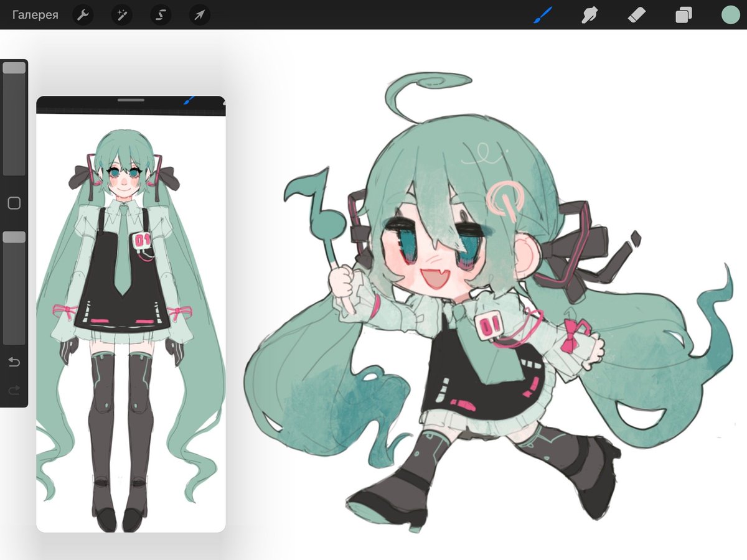Open the Actions wrench menu

pos(83,15)
